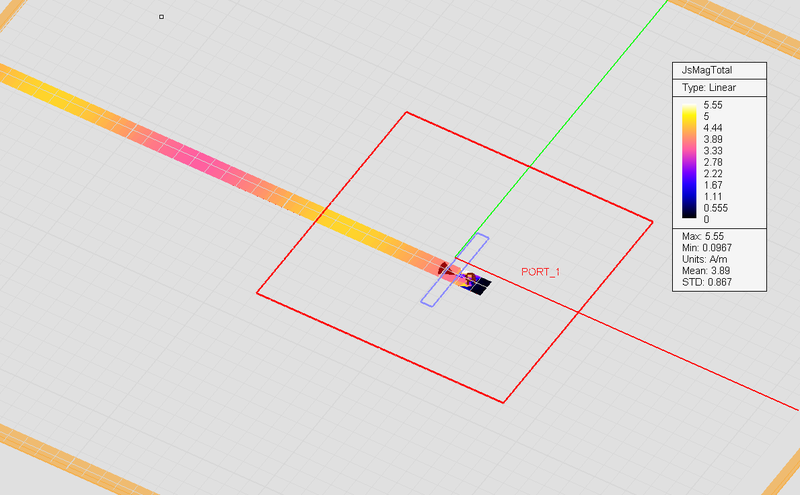The height and width of the screenshot is (495, 800).
Task: Click the STD: 0.867 statistic
Action: click(707, 282)
